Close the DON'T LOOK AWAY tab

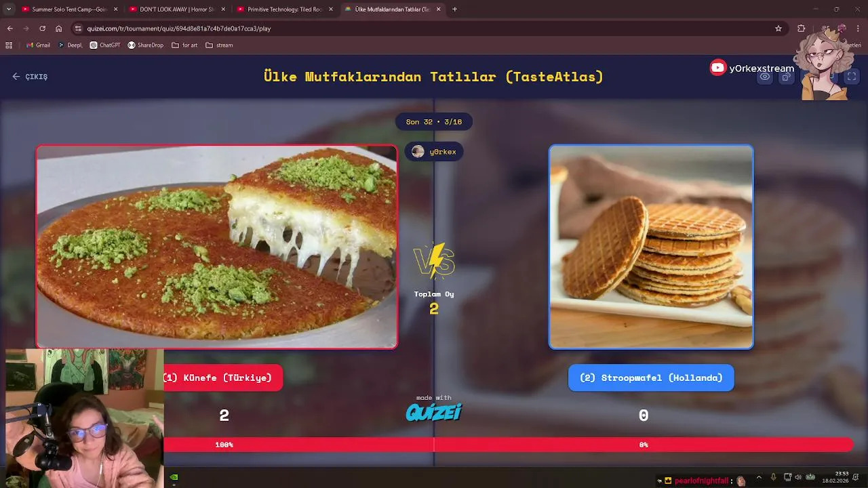point(223,9)
